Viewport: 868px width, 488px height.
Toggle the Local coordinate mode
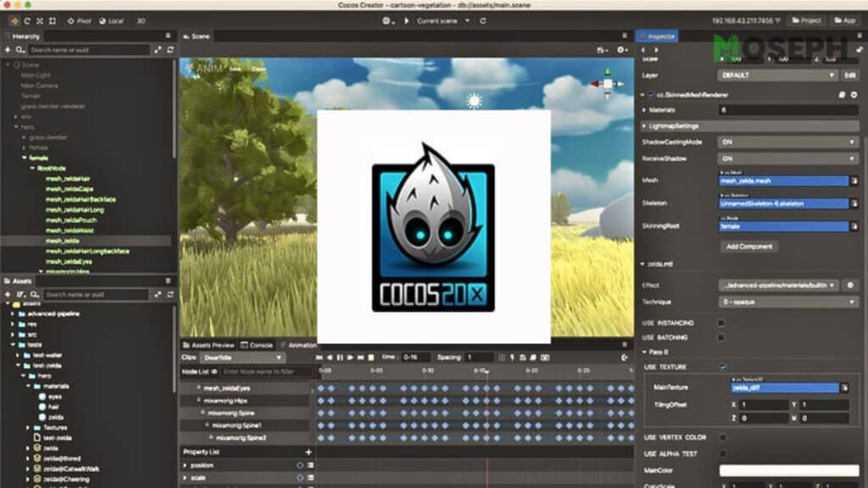[111, 21]
